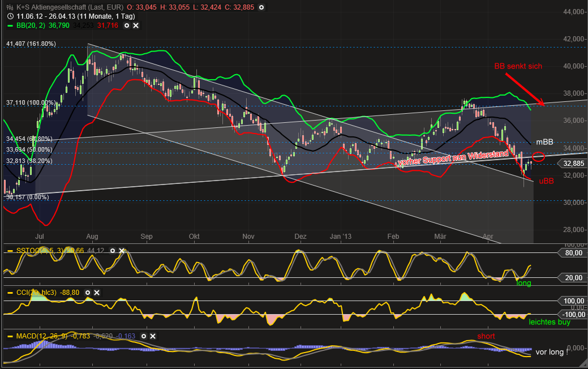Open the SSTOC indicator settings
The width and height of the screenshot is (588, 369).
point(113,250)
